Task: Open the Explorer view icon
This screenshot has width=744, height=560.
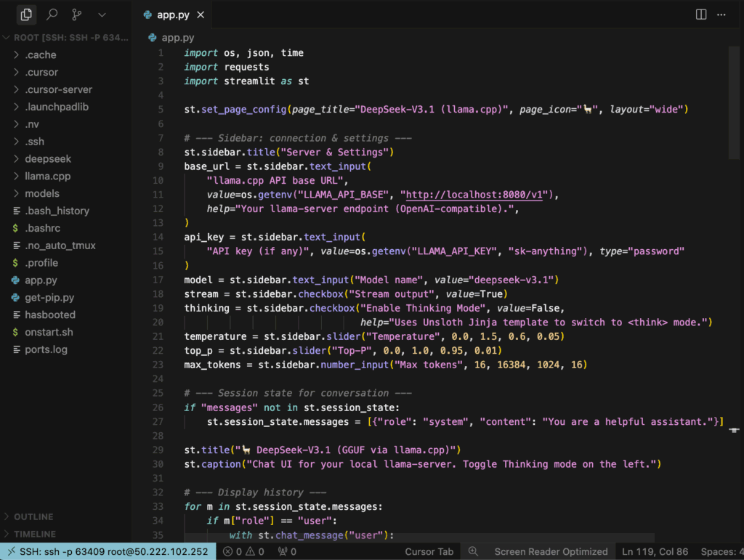Action: pos(26,15)
